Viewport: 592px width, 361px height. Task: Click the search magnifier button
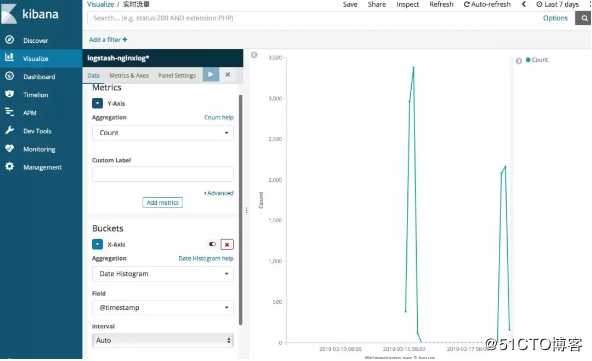coord(583,18)
